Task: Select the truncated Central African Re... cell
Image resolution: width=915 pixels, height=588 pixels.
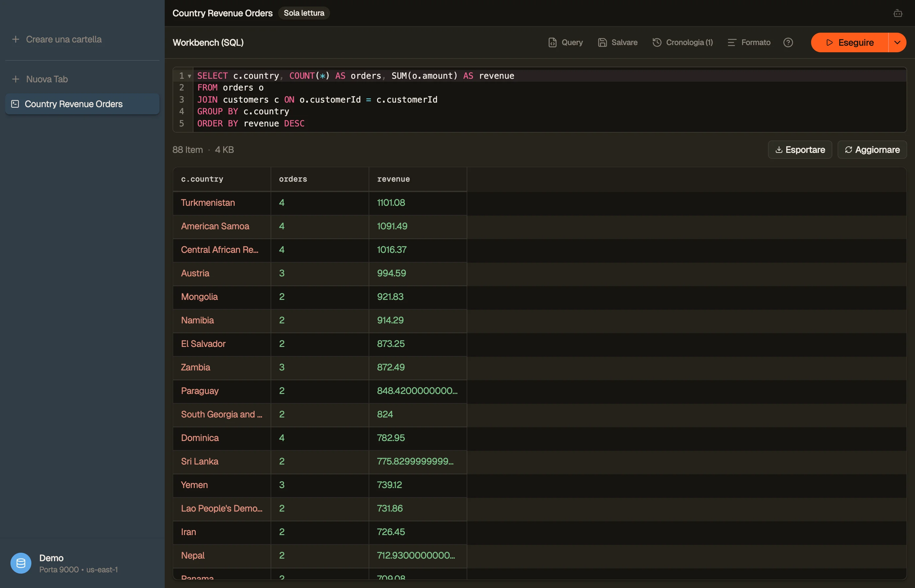Action: 222,250
